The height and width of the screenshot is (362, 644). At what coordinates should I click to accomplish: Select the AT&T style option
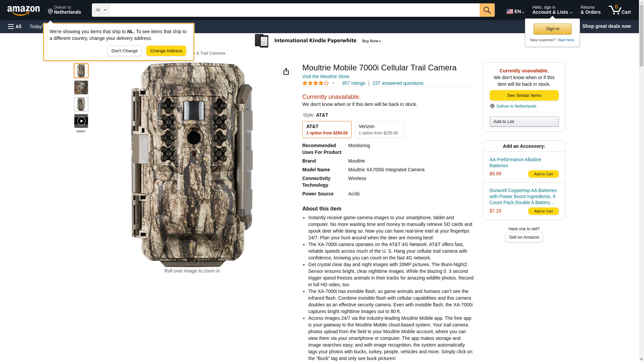click(x=326, y=129)
